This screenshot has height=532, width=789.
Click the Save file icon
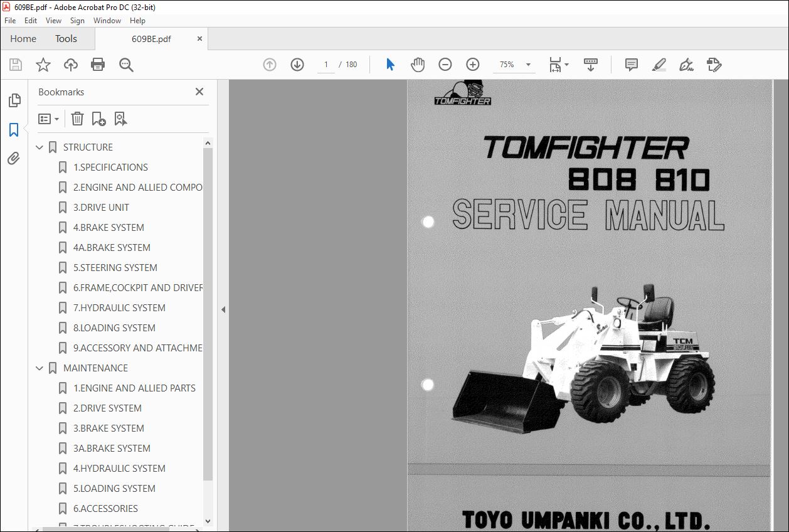[16, 65]
